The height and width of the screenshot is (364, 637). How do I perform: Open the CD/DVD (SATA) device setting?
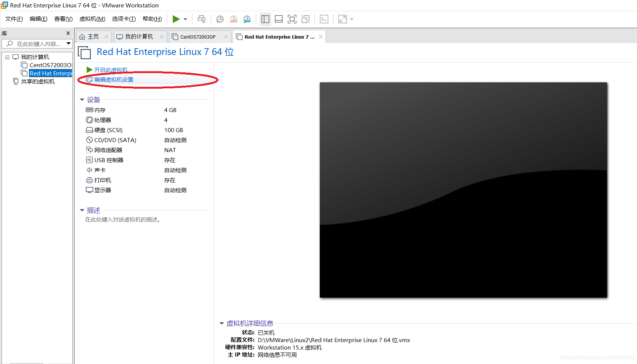click(x=111, y=140)
